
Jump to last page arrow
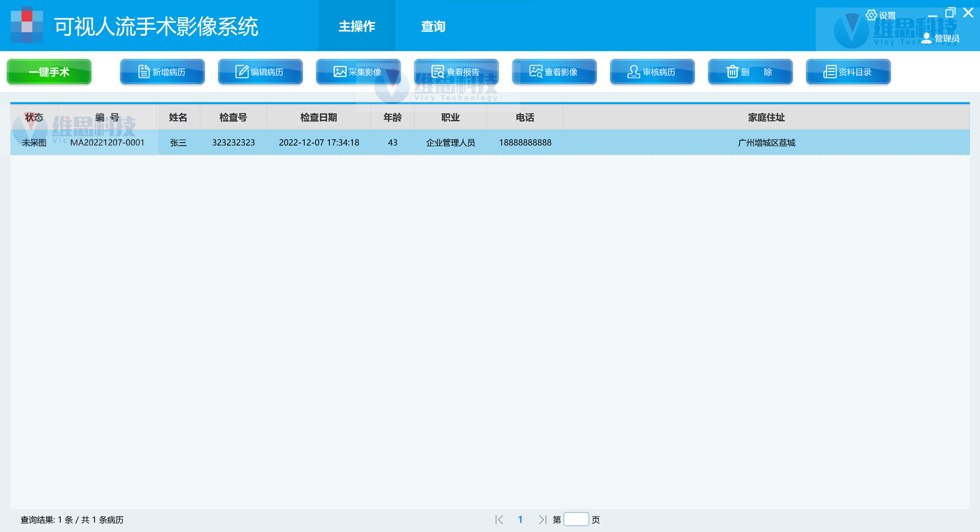tap(542, 520)
